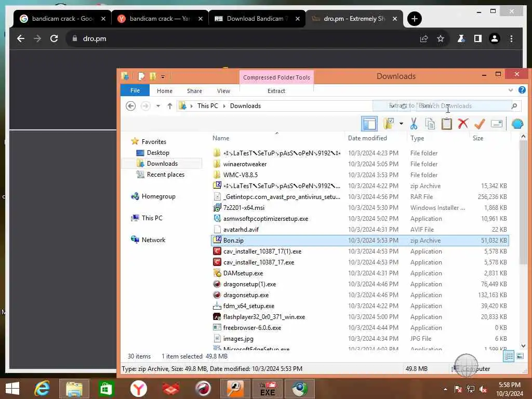
Task: Bookmark page with star icon in Chrome
Action: pyautogui.click(x=441, y=38)
